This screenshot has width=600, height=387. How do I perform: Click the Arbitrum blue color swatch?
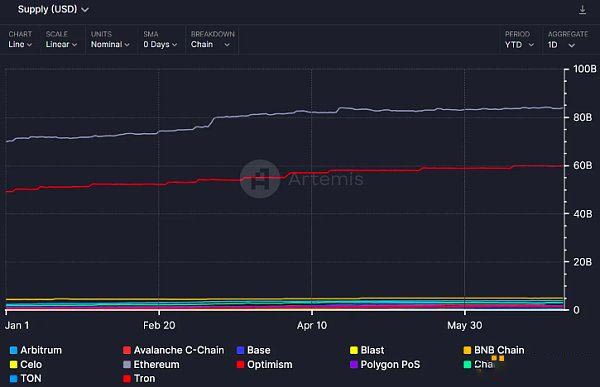pos(13,350)
